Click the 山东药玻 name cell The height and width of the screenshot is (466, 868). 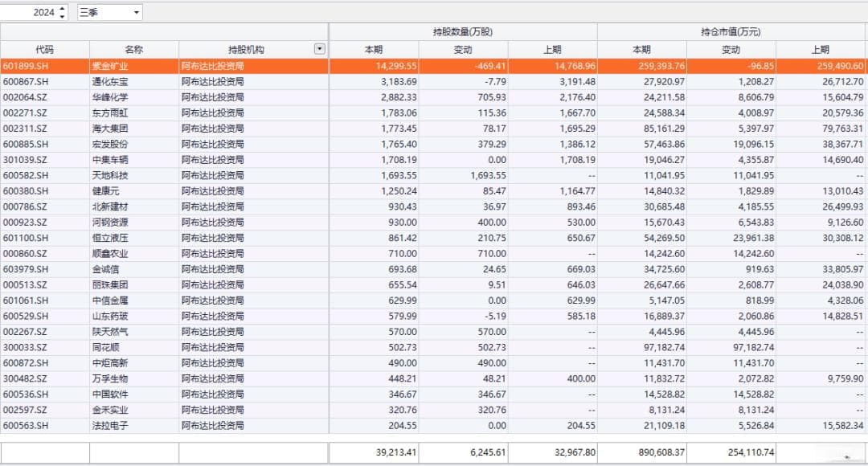134,316
